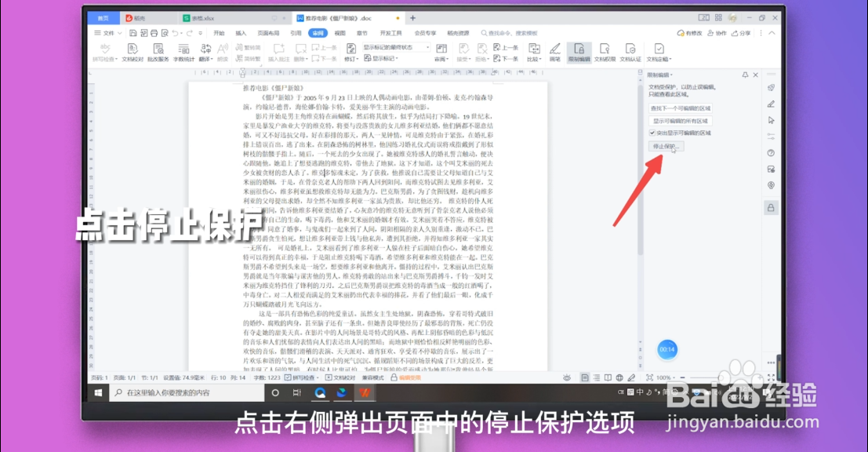Image resolution: width=868 pixels, height=452 pixels.
Task: Click the undo arrow
Action: pyautogui.click(x=175, y=33)
